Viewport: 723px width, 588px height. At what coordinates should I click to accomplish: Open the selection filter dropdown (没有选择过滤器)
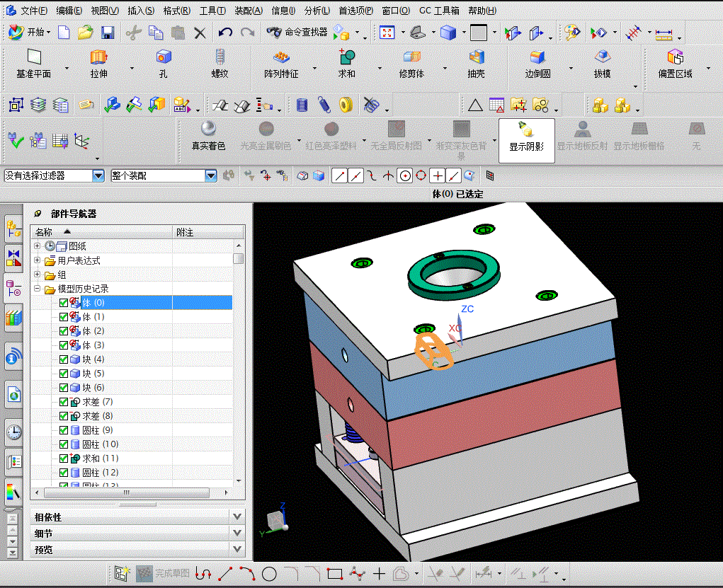98,175
